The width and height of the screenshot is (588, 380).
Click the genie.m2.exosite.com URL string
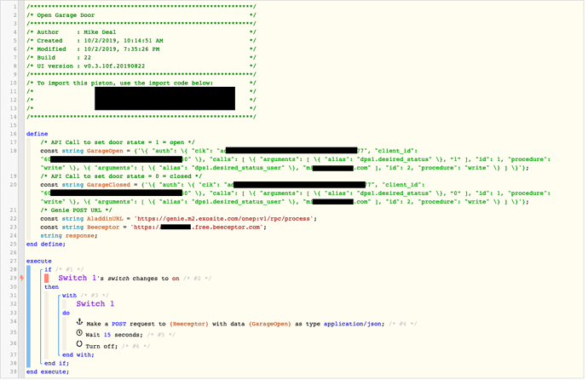[x=224, y=219]
